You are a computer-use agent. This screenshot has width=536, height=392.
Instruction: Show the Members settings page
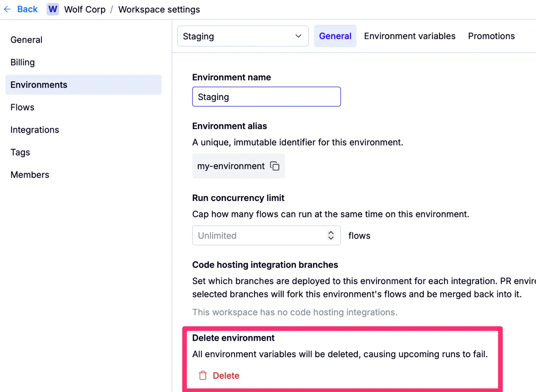pyautogui.click(x=30, y=175)
